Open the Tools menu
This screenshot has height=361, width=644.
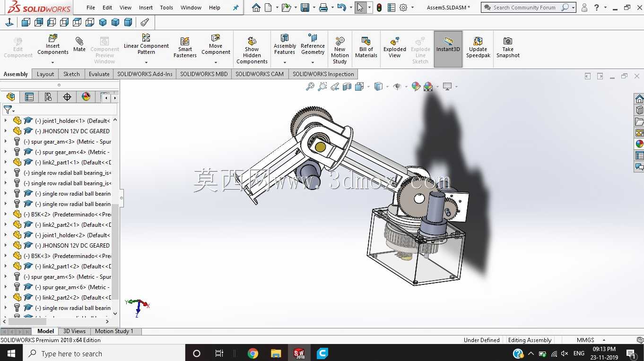[x=166, y=8]
